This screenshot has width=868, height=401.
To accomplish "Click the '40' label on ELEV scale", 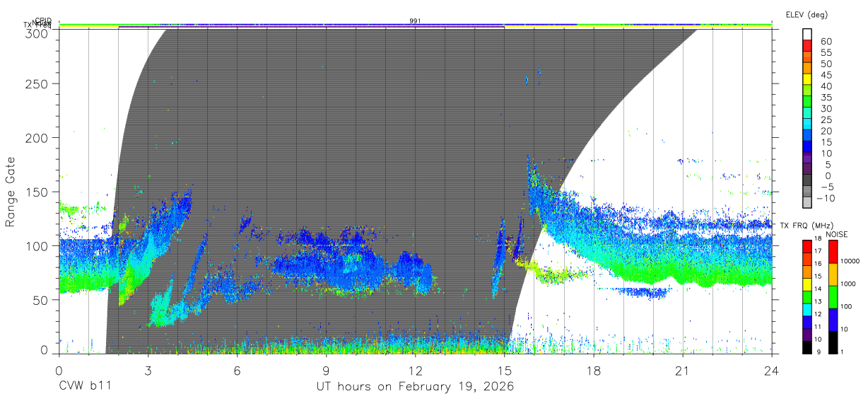I will coord(826,86).
